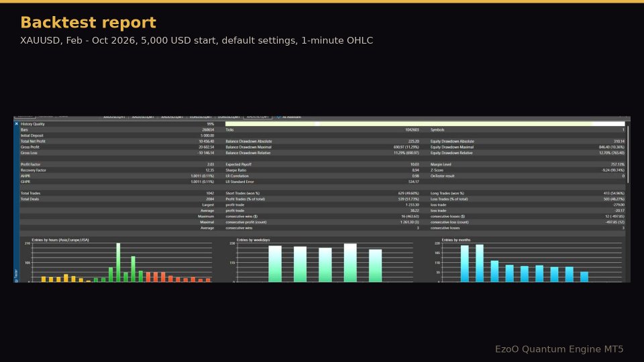Select the 'LR Standard Error' label
This screenshot has width=644, height=362.
(x=239, y=182)
